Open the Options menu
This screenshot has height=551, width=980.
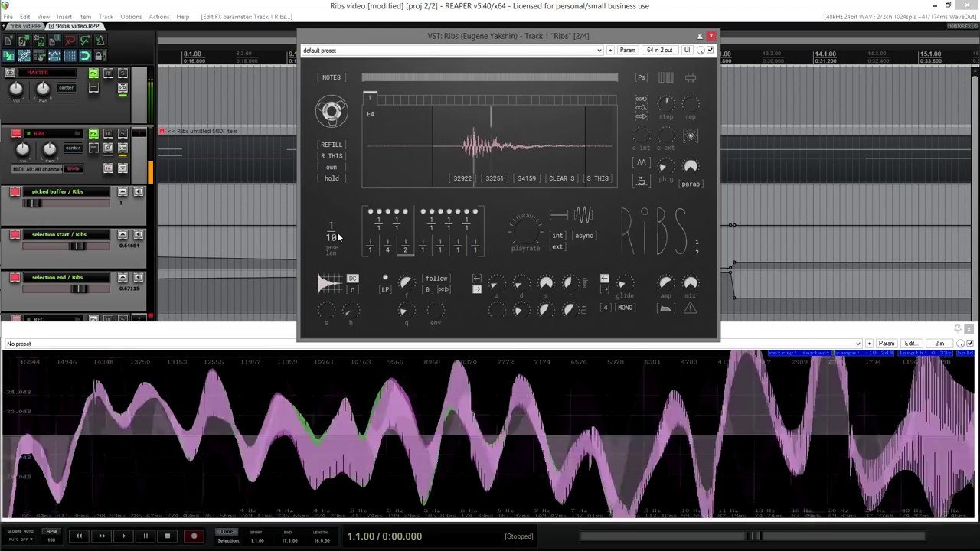click(x=130, y=15)
